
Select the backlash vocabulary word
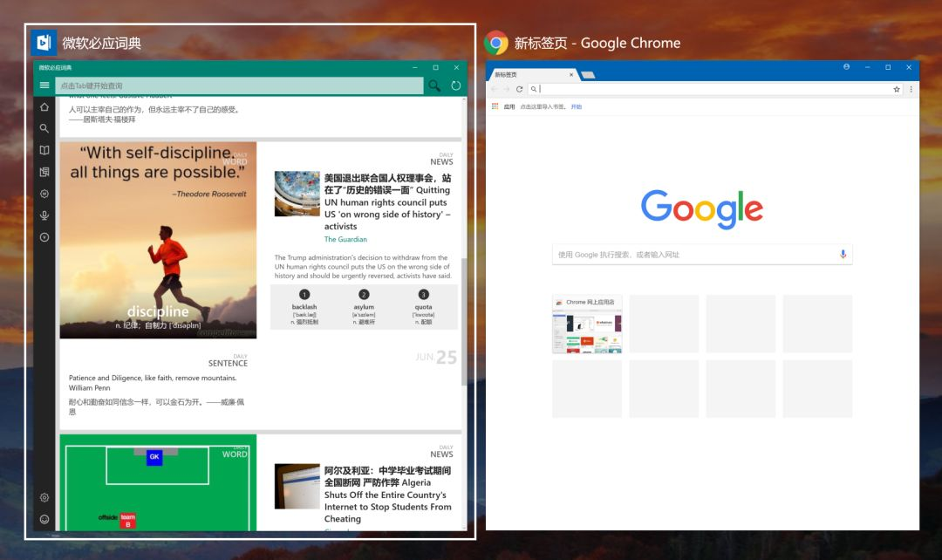point(304,307)
